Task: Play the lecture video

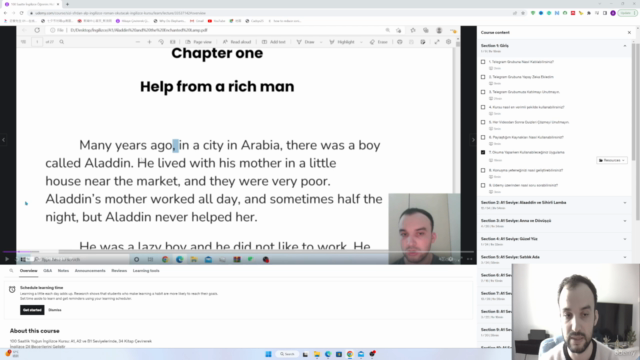Action: [x=7, y=259]
